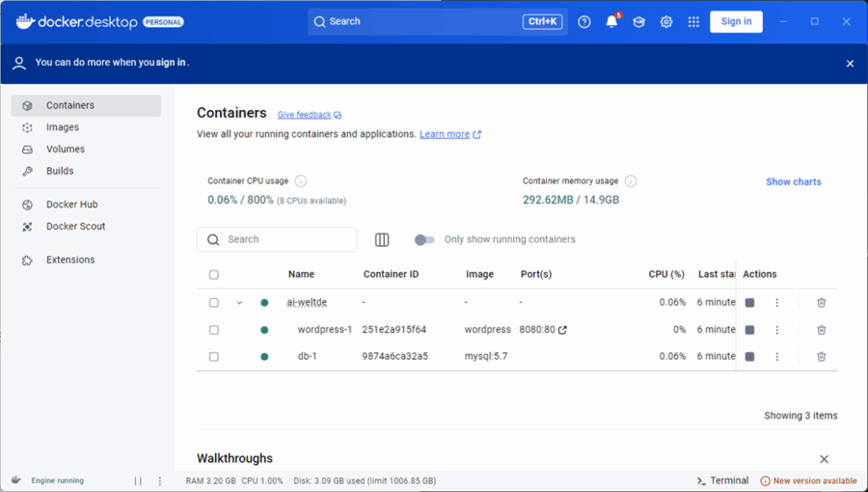The height and width of the screenshot is (492, 868).
Task: Stop the wordpress-1 container
Action: (x=749, y=330)
